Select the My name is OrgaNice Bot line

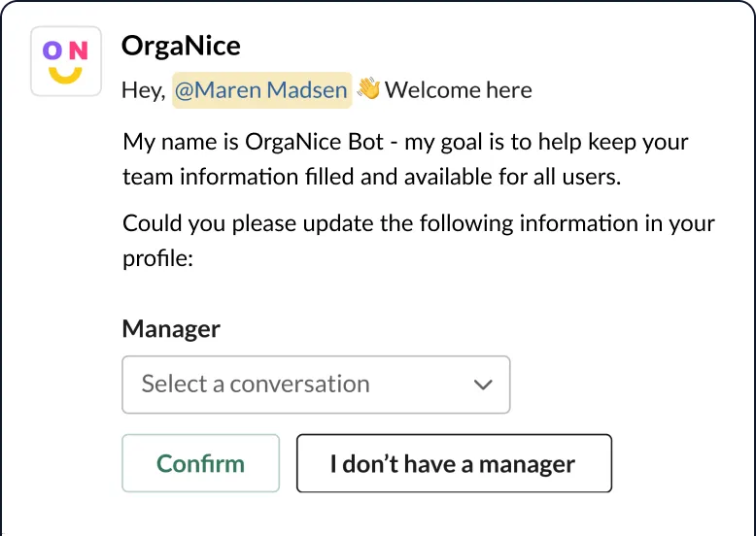[405, 142]
